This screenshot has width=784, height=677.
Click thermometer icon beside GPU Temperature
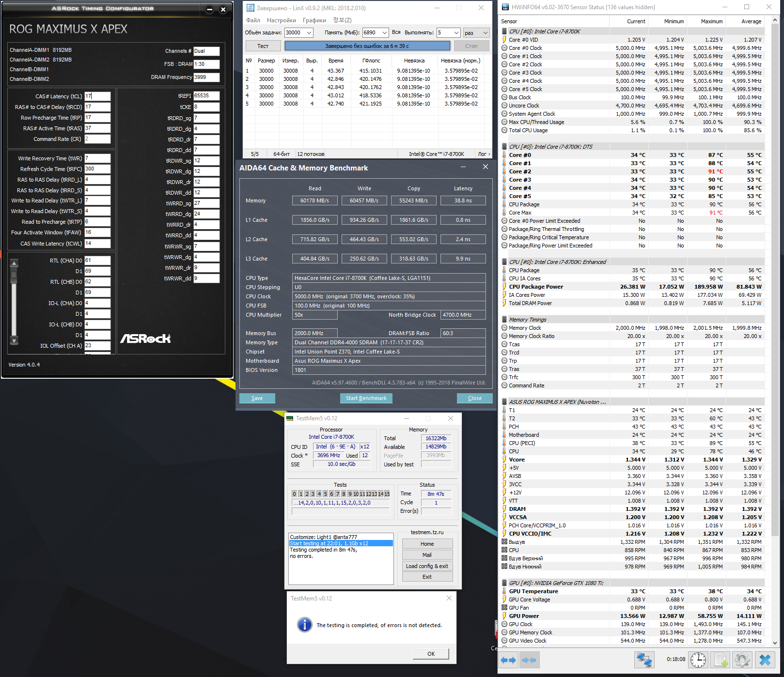tap(504, 591)
